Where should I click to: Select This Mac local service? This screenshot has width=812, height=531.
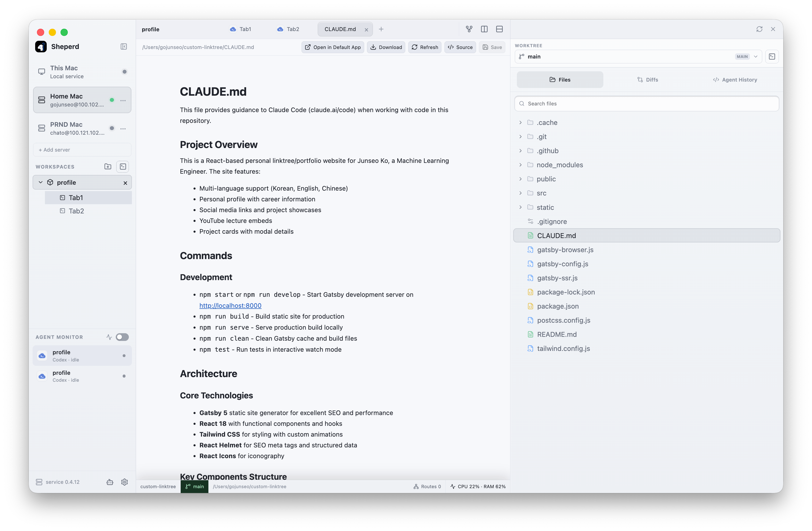pyautogui.click(x=82, y=72)
